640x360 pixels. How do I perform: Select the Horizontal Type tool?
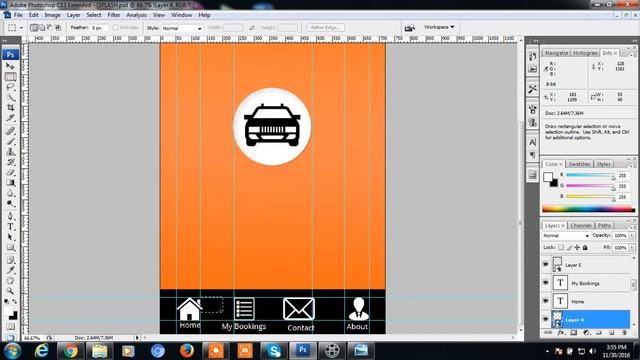[x=10, y=227]
